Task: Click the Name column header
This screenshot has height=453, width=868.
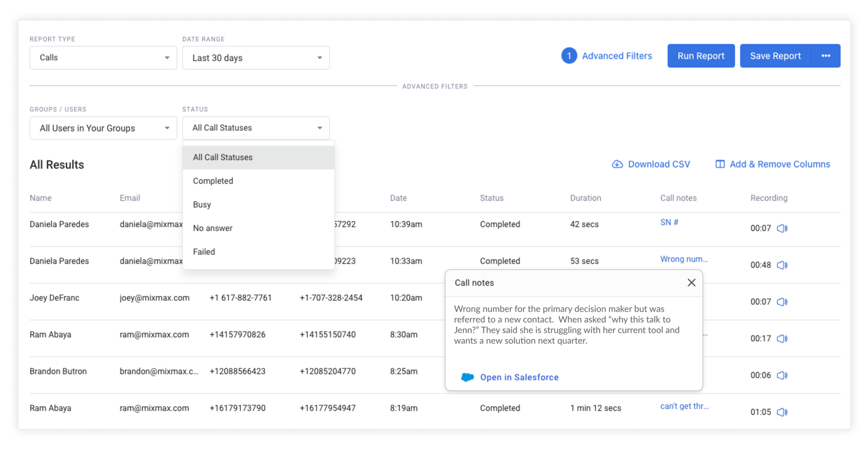Action: click(x=41, y=198)
